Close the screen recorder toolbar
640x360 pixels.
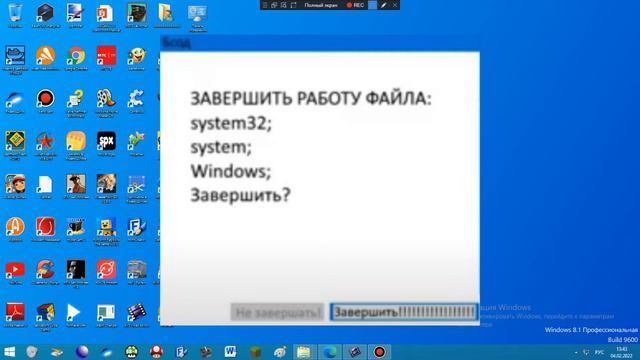(x=395, y=5)
